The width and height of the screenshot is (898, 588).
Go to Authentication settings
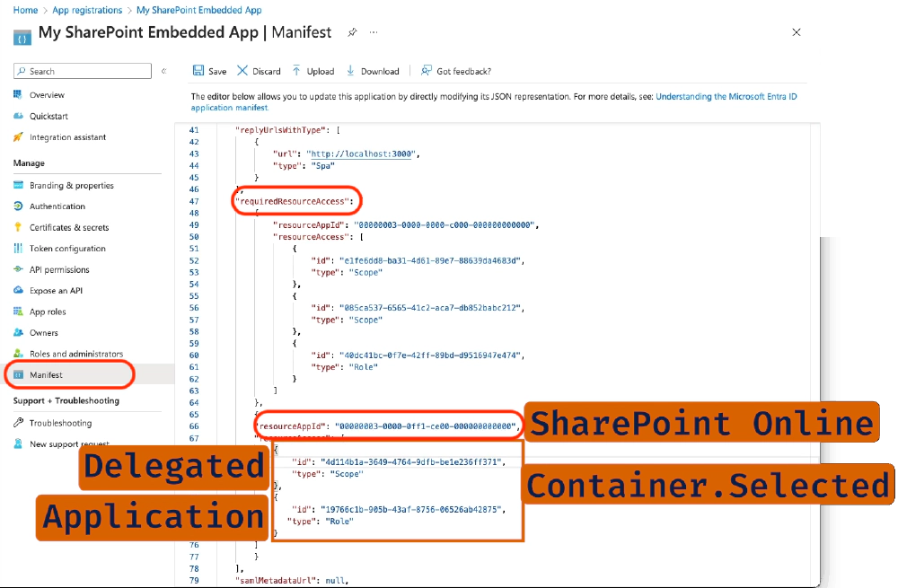[x=57, y=206]
